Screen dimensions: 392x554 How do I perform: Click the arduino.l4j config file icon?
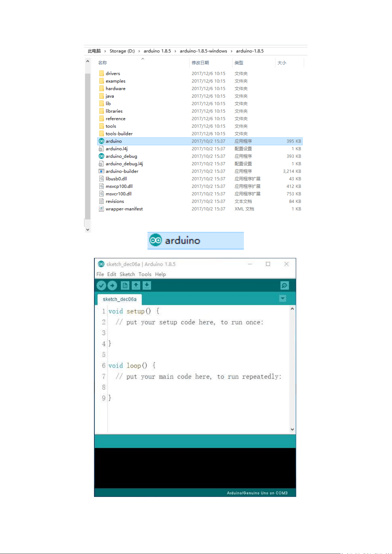tap(101, 148)
